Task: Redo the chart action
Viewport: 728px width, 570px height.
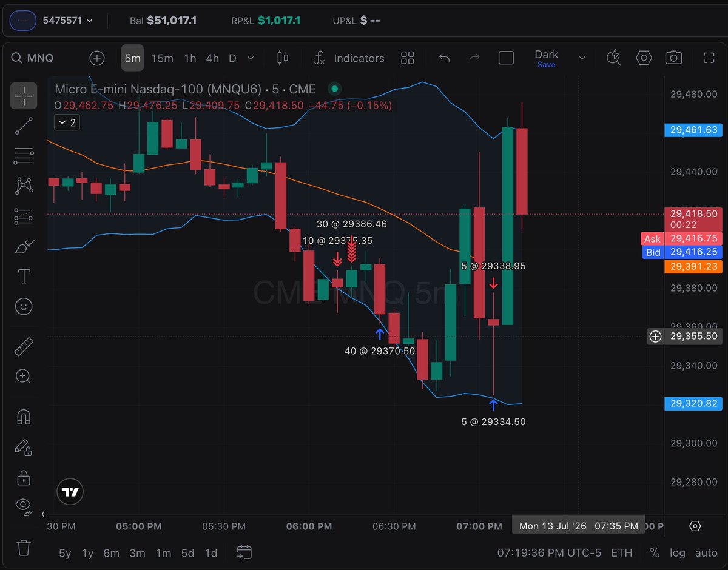Action: 475,58
